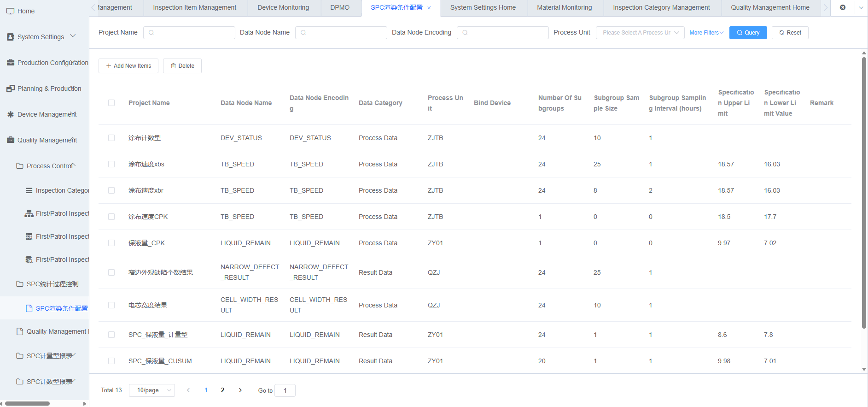The height and width of the screenshot is (407, 868).
Task: Open the 10/page size dropdown
Action: 152,390
